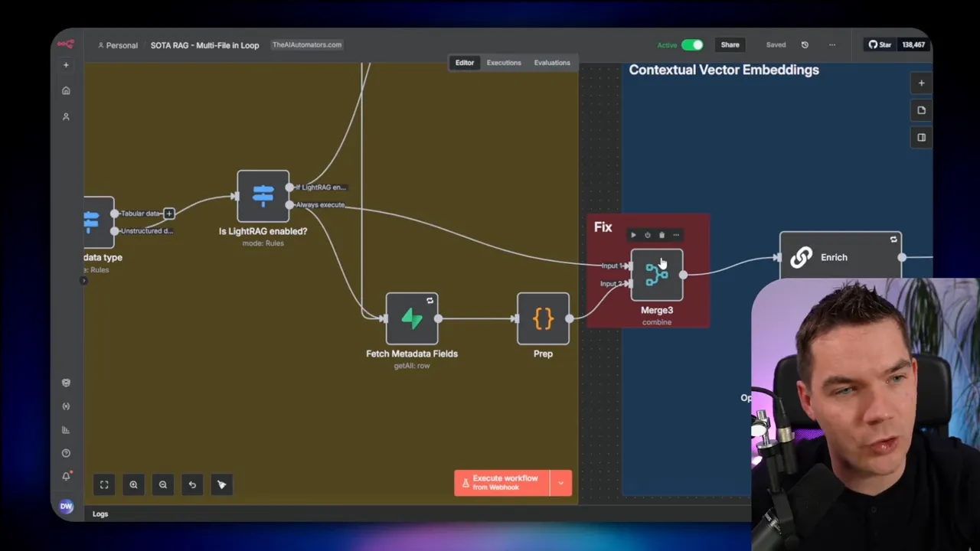
Task: Toggle the workflow Active switch
Action: pos(692,45)
